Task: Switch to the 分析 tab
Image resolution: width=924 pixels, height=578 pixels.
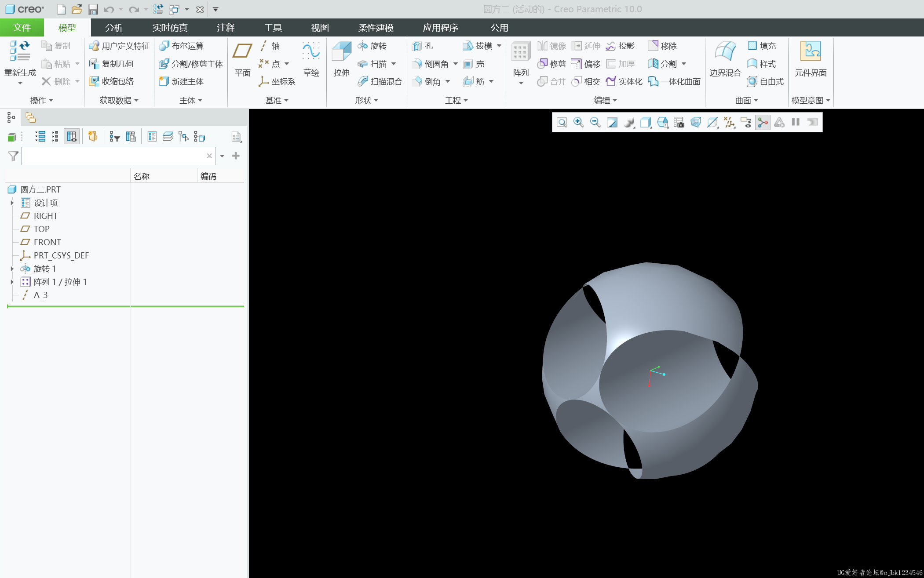Action: click(x=114, y=28)
